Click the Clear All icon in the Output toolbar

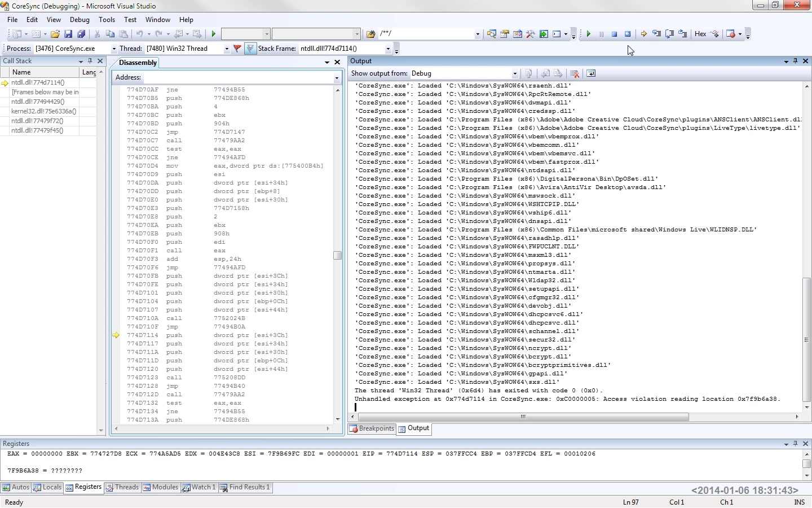pyautogui.click(x=575, y=73)
